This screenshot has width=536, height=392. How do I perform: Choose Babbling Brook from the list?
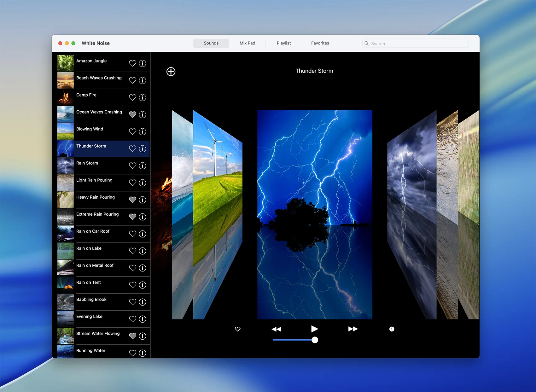[91, 300]
